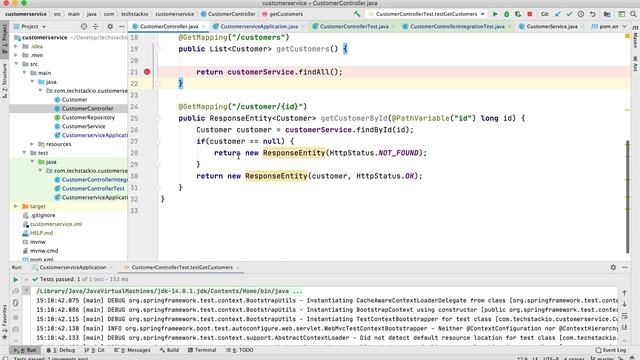
Task: Click down arrow icon beside console
Action: coord(624,304)
